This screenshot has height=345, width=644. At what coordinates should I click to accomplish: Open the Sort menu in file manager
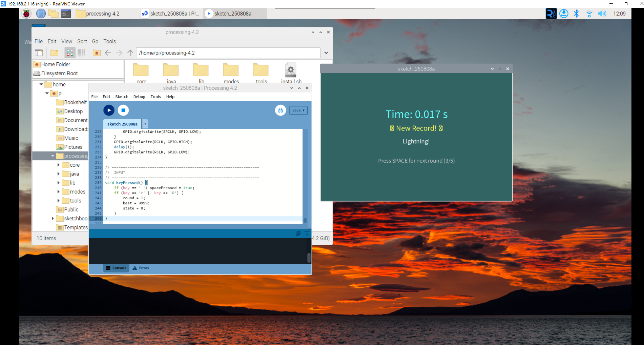pos(82,41)
